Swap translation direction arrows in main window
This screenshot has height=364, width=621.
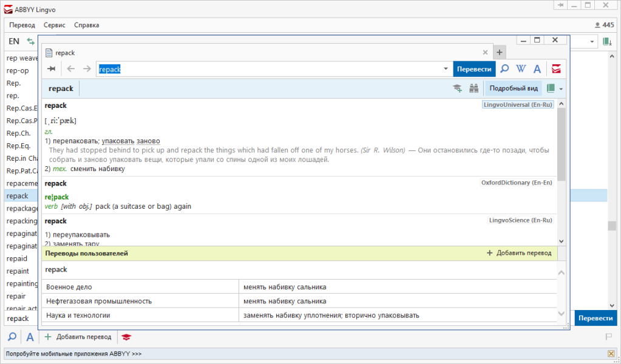(x=30, y=41)
